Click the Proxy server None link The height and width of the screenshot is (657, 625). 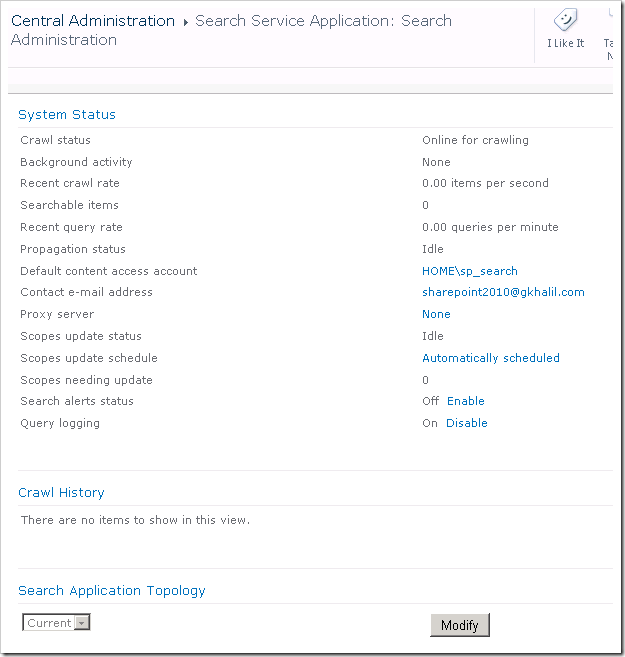(436, 314)
